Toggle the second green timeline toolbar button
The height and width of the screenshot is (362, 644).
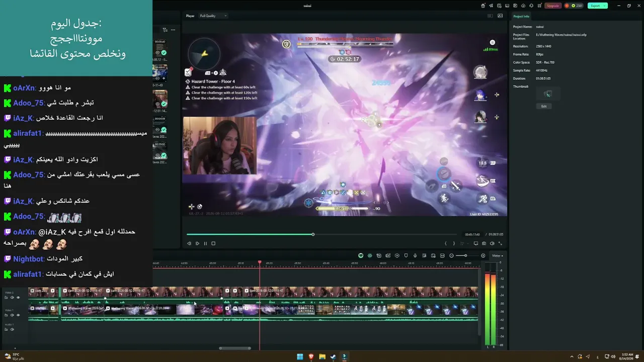coord(370,255)
